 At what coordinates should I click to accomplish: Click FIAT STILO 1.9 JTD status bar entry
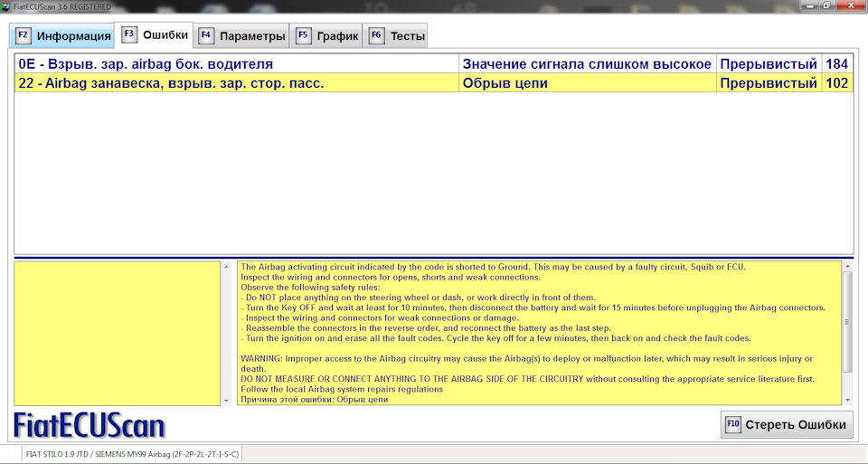(132, 454)
